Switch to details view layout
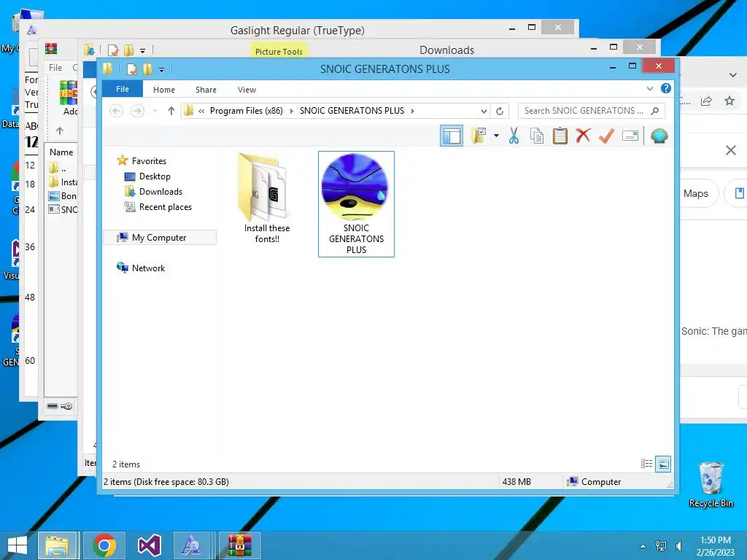The width and height of the screenshot is (747, 560). click(x=646, y=464)
